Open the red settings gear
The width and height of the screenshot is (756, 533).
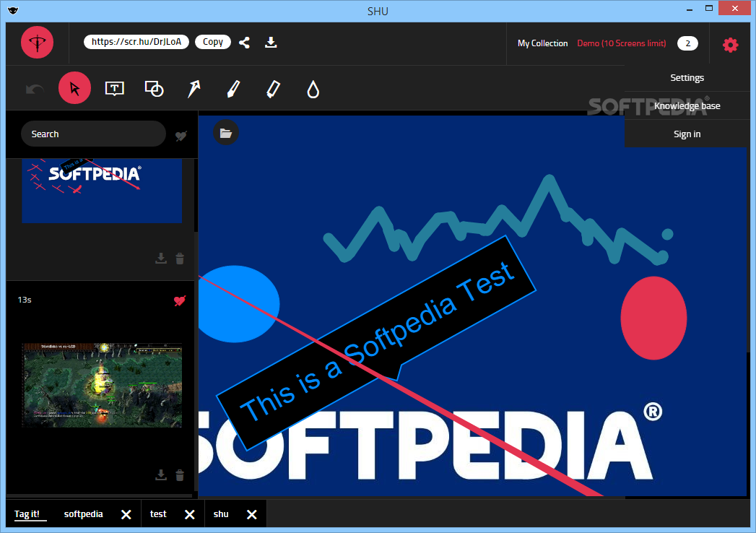pos(730,44)
